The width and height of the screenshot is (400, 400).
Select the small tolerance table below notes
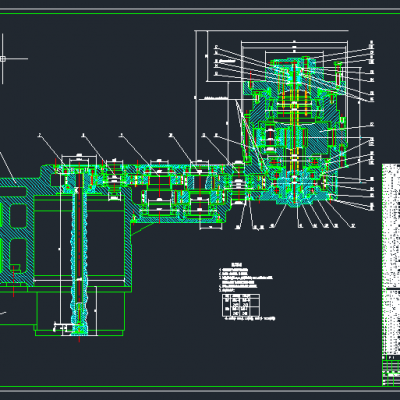241,305
